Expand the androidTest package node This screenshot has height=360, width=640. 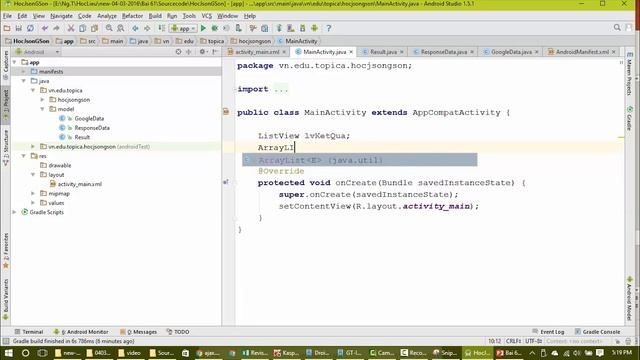click(33, 147)
